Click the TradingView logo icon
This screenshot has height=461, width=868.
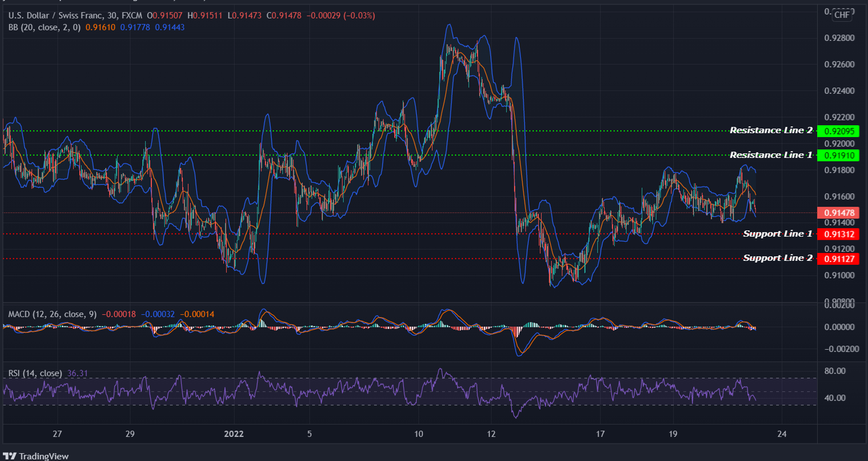pos(11,456)
